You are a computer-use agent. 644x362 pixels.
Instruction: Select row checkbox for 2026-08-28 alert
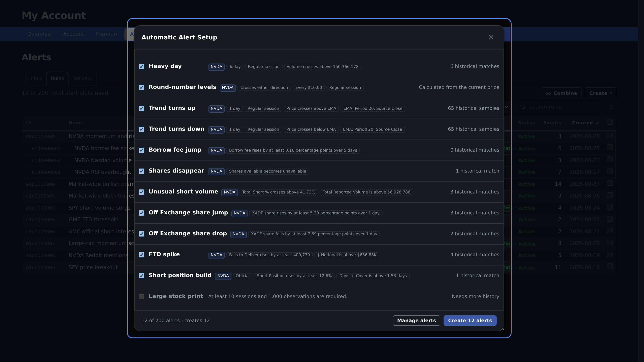tap(610, 136)
